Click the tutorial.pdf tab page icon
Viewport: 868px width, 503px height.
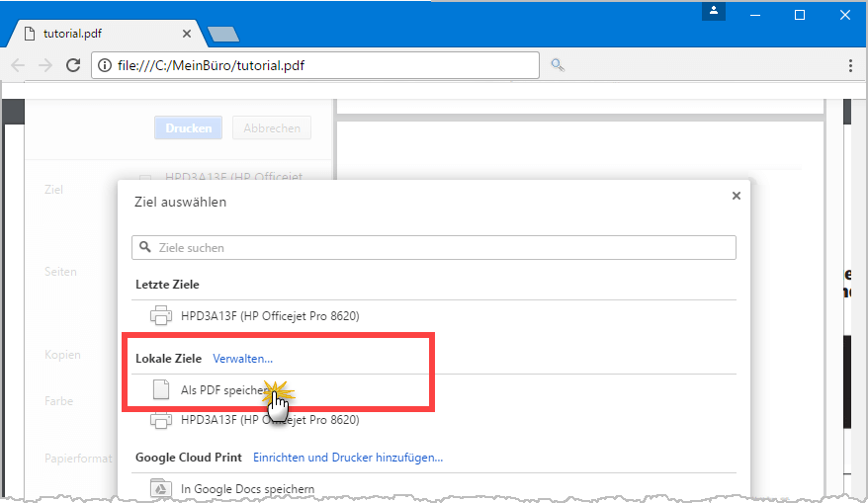(x=30, y=34)
